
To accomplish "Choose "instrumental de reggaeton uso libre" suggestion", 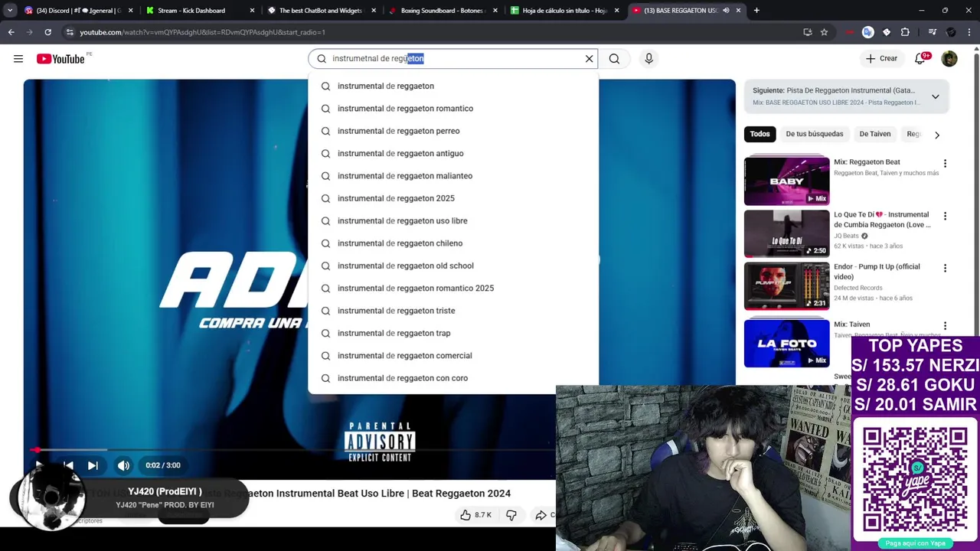I will coord(453,220).
